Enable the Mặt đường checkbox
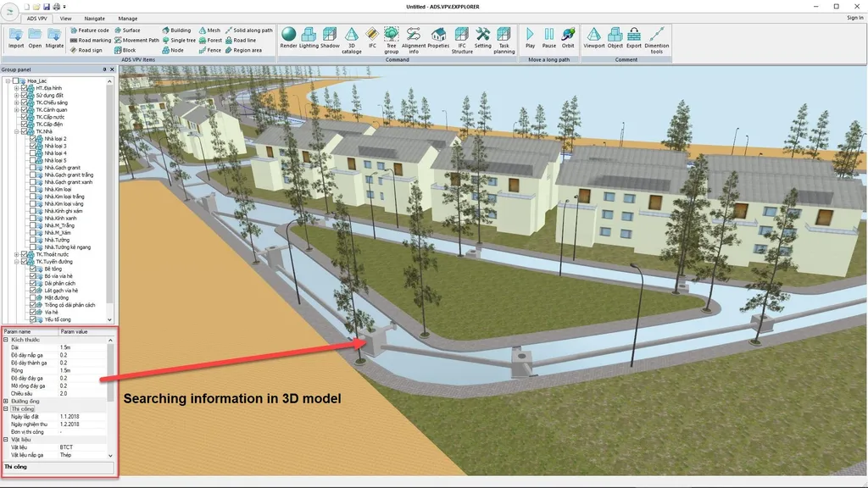The width and height of the screenshot is (868, 488). pyautogui.click(x=33, y=297)
